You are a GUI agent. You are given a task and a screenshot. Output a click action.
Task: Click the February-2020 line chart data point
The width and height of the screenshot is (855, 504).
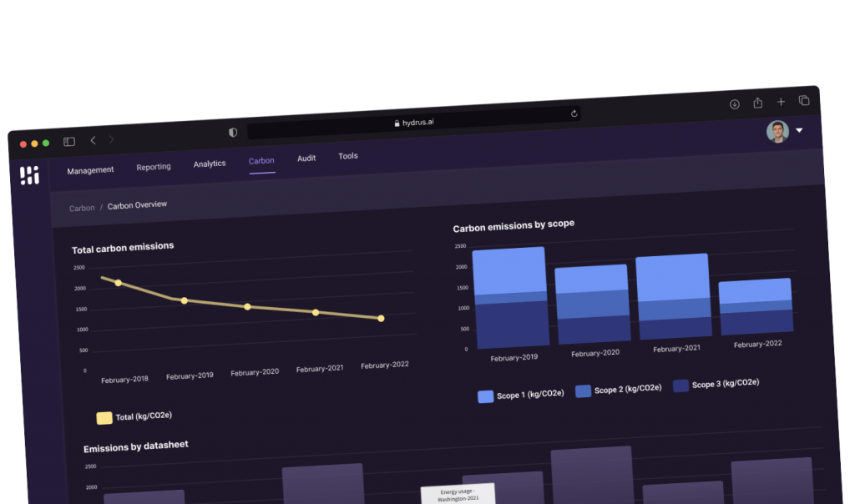click(247, 307)
